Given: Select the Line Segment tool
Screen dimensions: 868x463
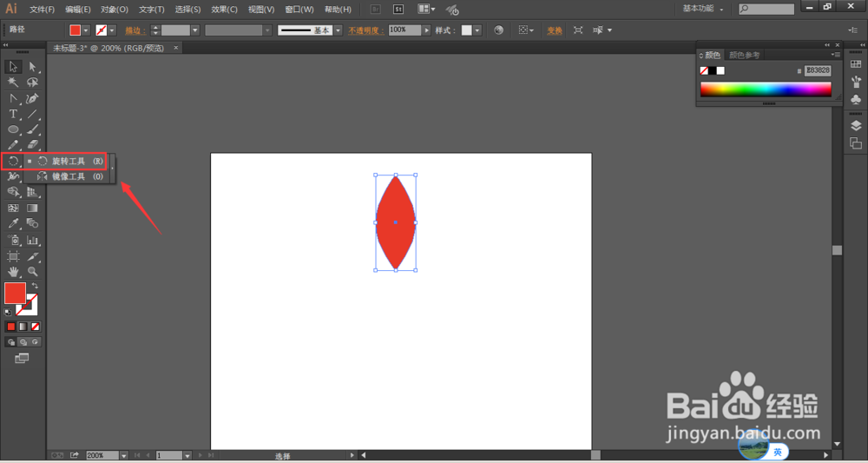Looking at the screenshot, I should pos(33,114).
